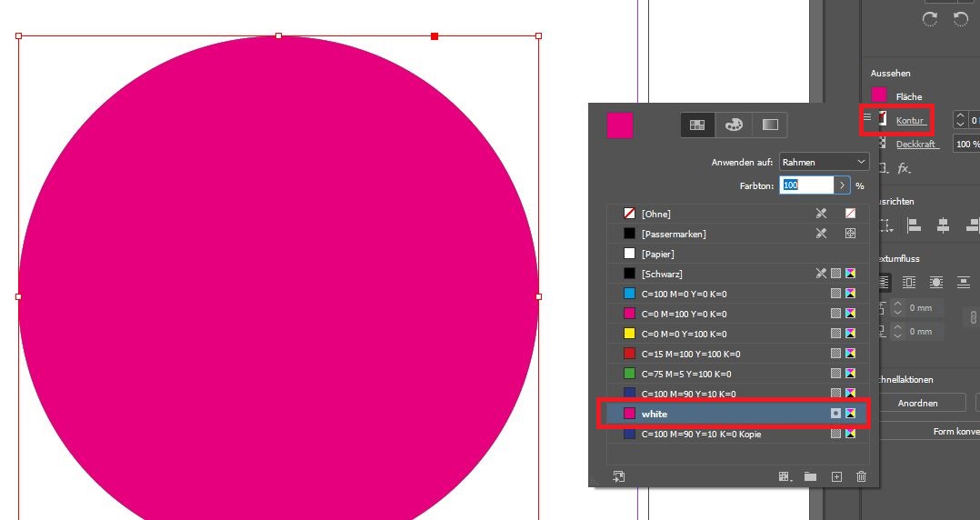Viewport: 980px width, 520px height.
Task: Open the swatches panel hamburger menu
Action: pyautogui.click(x=866, y=117)
